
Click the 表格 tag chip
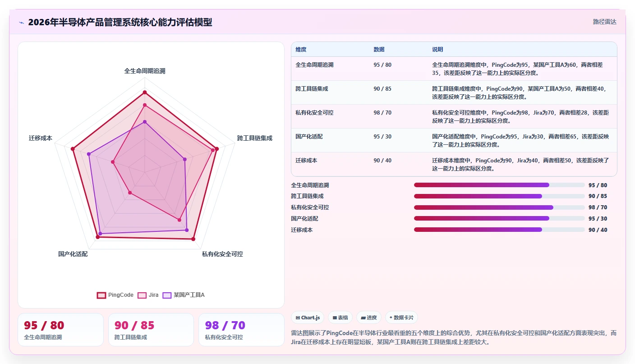(340, 318)
